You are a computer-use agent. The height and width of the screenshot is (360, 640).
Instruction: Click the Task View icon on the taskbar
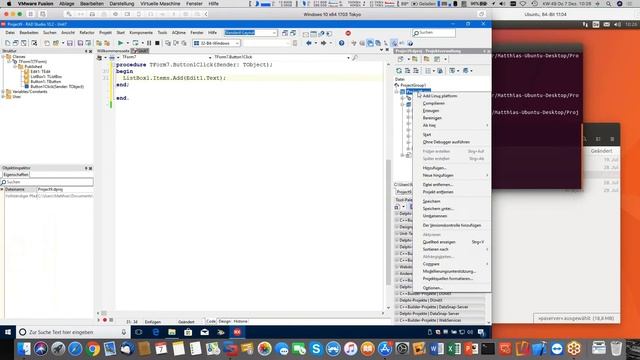click(139, 332)
